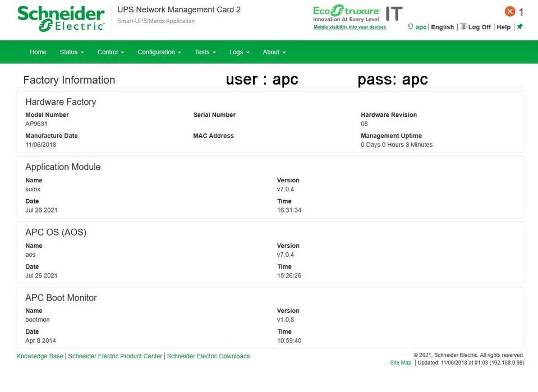Image resolution: width=538 pixels, height=392 pixels.
Task: Click the hardware revision value 08
Action: pos(364,124)
